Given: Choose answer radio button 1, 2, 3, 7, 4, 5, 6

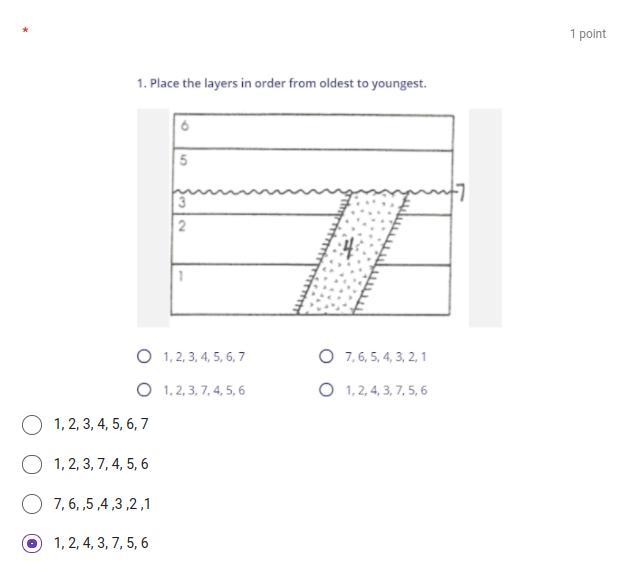Looking at the screenshot, I should [31, 464].
